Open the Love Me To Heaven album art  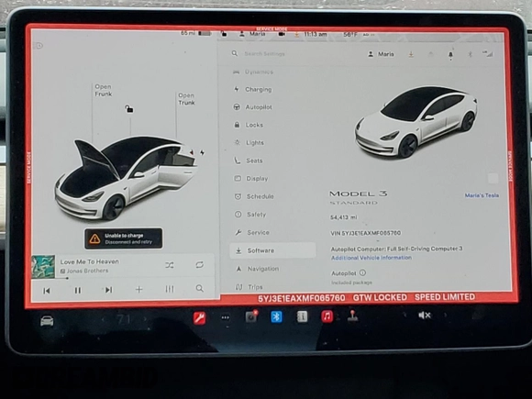coord(43,267)
